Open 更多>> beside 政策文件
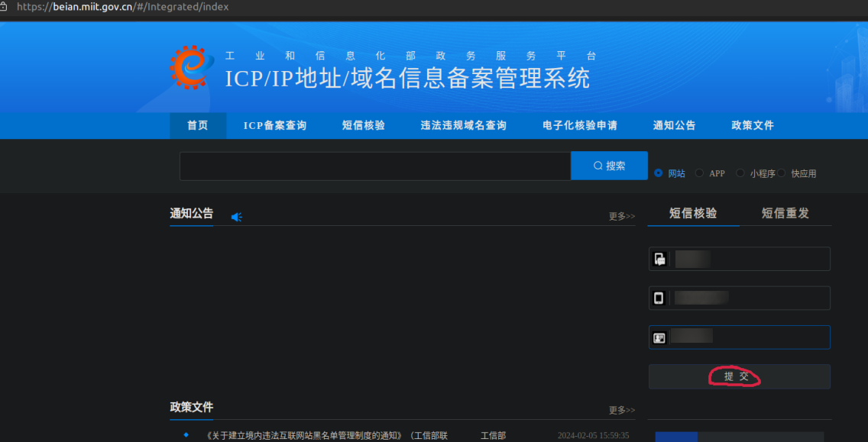868x442 pixels. pos(622,410)
